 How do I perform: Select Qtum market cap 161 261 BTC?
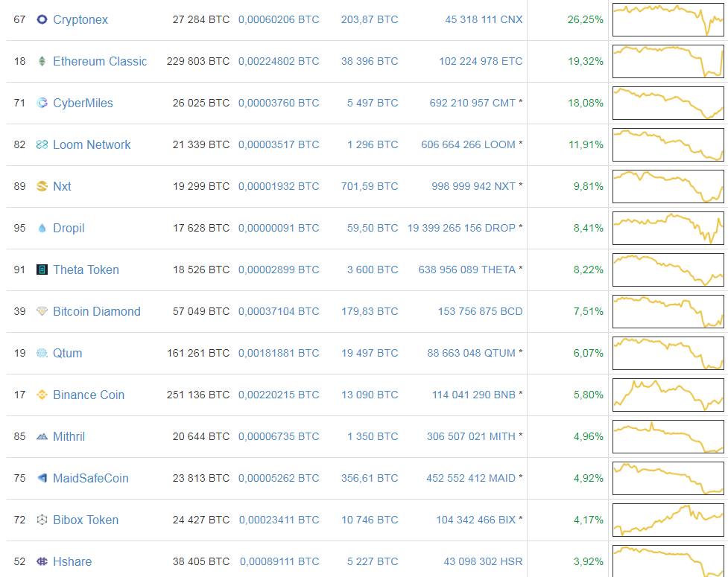click(198, 353)
